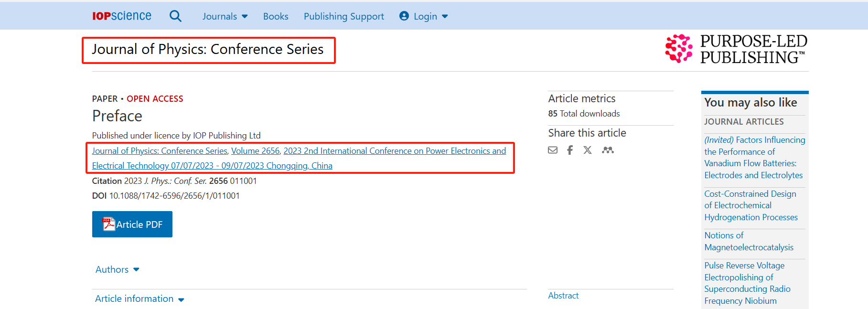Image resolution: width=868 pixels, height=309 pixels.
Task: Follow the Journal of Physics: Conference Series breadcrumb link
Action: [x=160, y=151]
